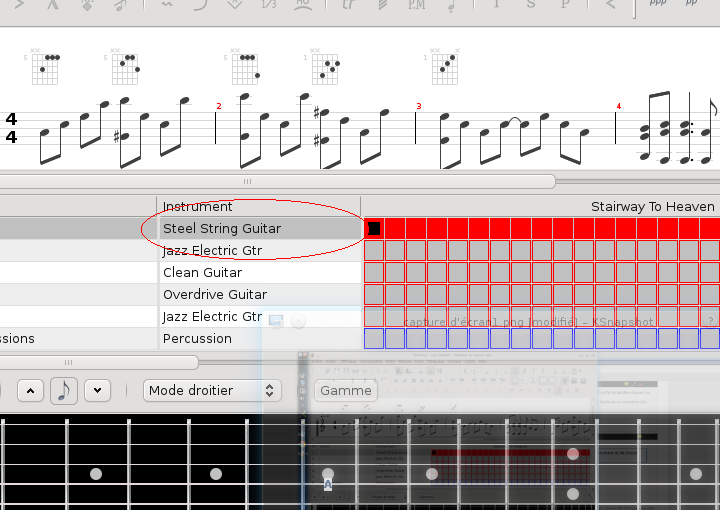Click red measure number 2

click(x=219, y=106)
